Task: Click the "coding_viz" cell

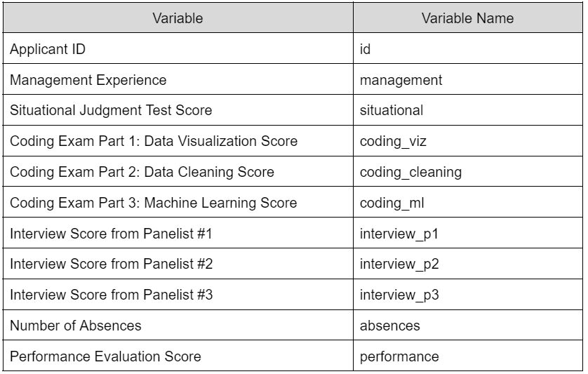Action: click(x=393, y=141)
